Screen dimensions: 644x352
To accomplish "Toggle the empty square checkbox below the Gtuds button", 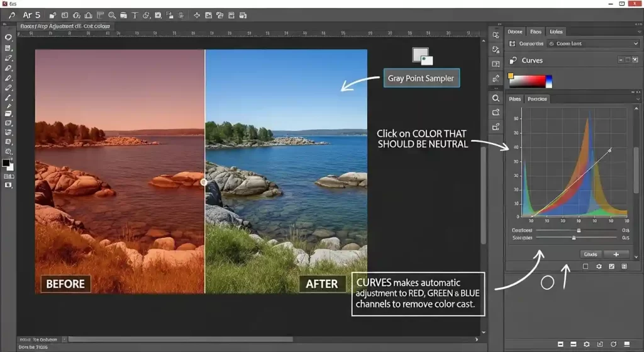I will tap(586, 266).
